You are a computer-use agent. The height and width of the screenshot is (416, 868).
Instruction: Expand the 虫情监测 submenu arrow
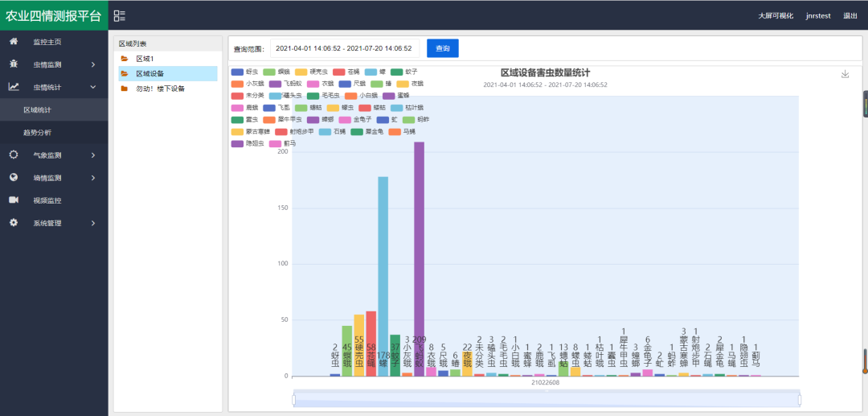93,65
